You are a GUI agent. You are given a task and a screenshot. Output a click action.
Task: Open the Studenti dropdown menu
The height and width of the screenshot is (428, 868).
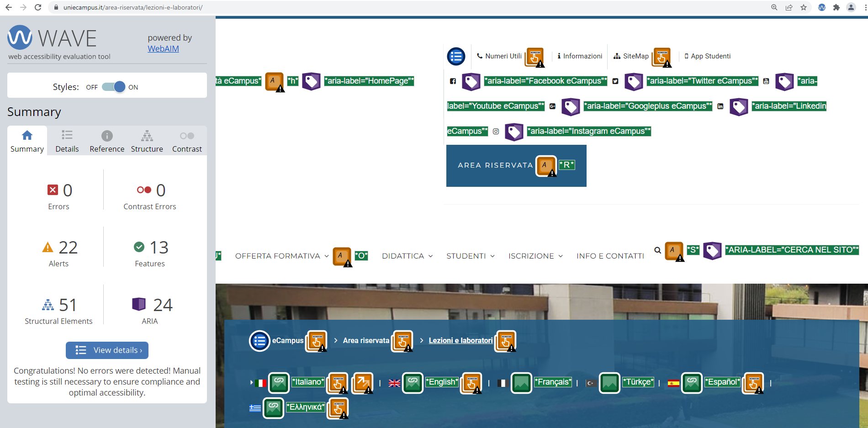click(x=470, y=256)
